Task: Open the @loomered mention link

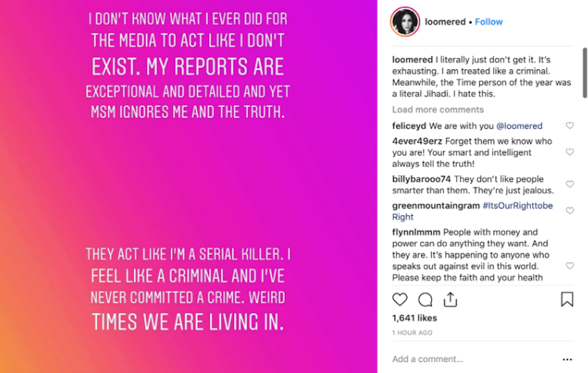Action: pos(519,126)
